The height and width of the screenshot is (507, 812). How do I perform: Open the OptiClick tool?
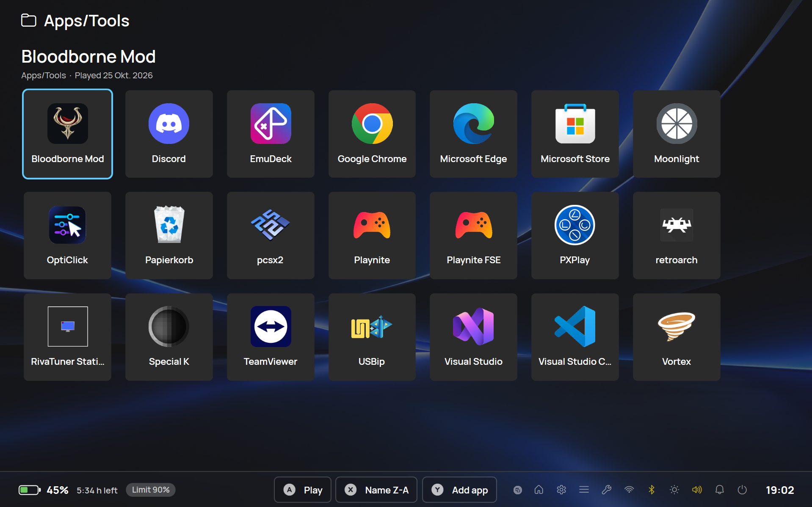tap(67, 235)
